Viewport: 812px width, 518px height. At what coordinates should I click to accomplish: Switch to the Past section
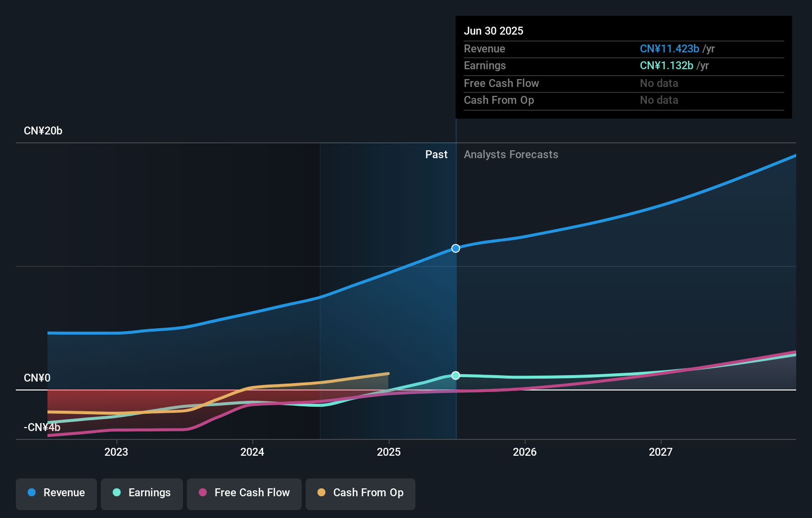pyautogui.click(x=436, y=154)
